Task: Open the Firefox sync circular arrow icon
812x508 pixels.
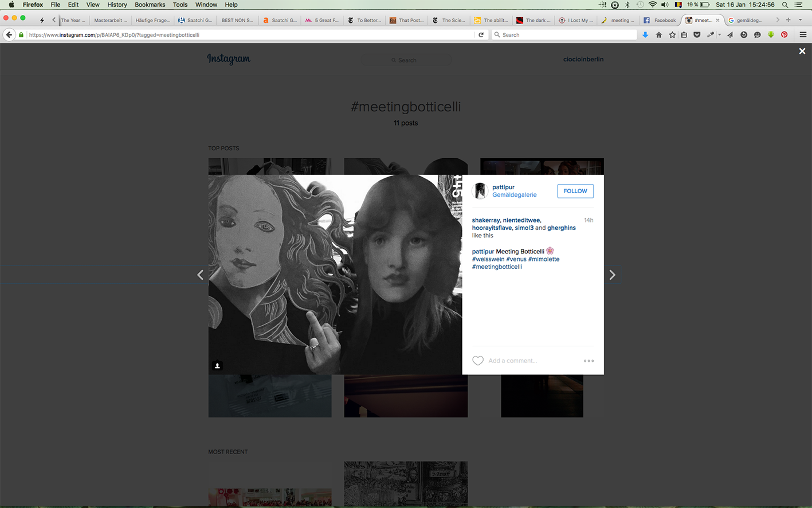Action: (x=744, y=35)
